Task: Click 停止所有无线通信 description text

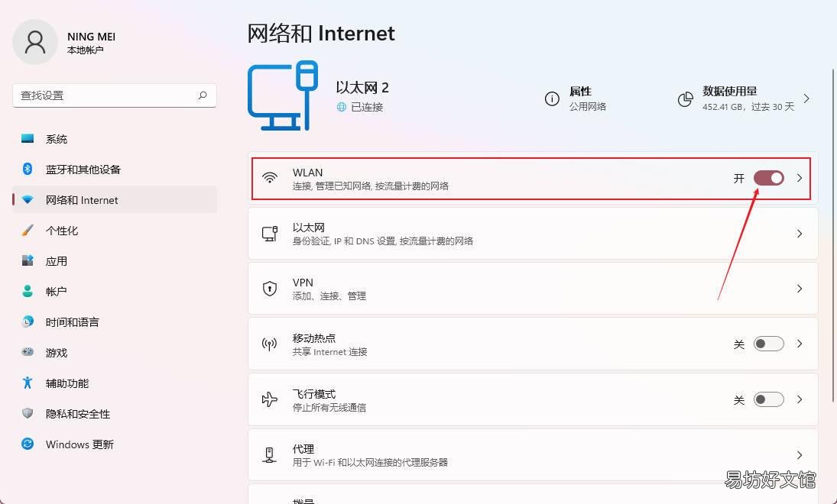Action: pos(329,408)
